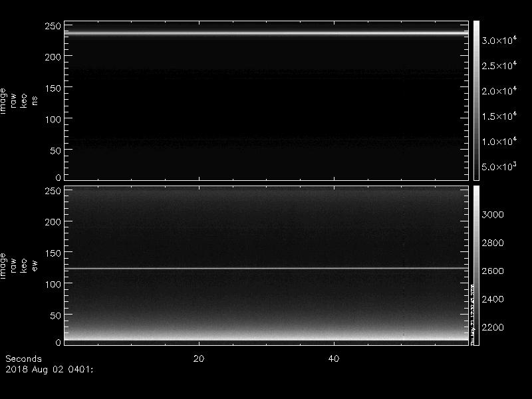Click the '0' tick label on the ns keogram axis
Screen dimensions: 532x399
coord(59,177)
